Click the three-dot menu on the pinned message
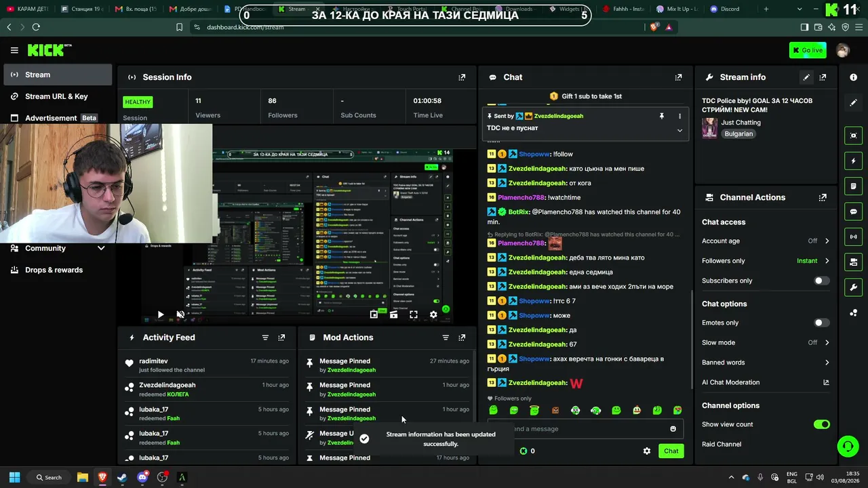The height and width of the screenshot is (488, 868). tap(679, 116)
